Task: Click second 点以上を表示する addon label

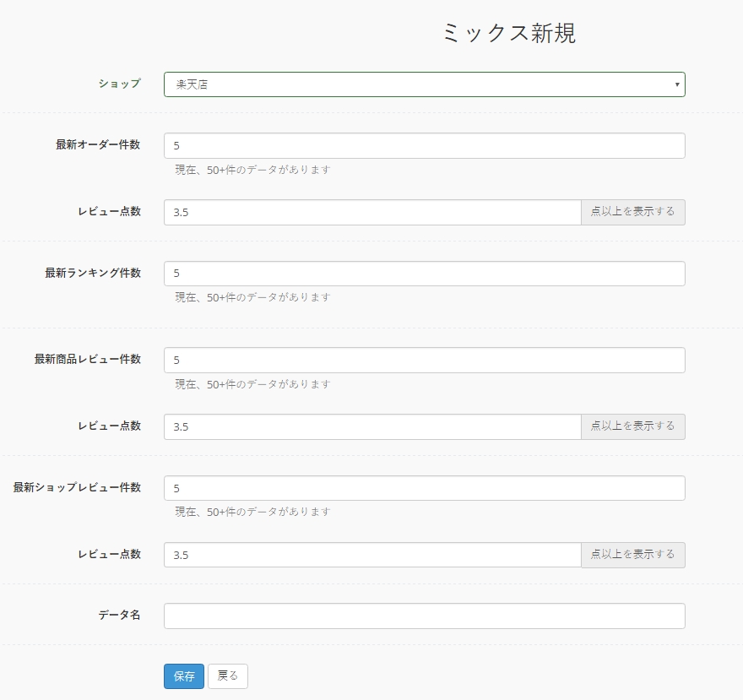Action: click(x=632, y=426)
